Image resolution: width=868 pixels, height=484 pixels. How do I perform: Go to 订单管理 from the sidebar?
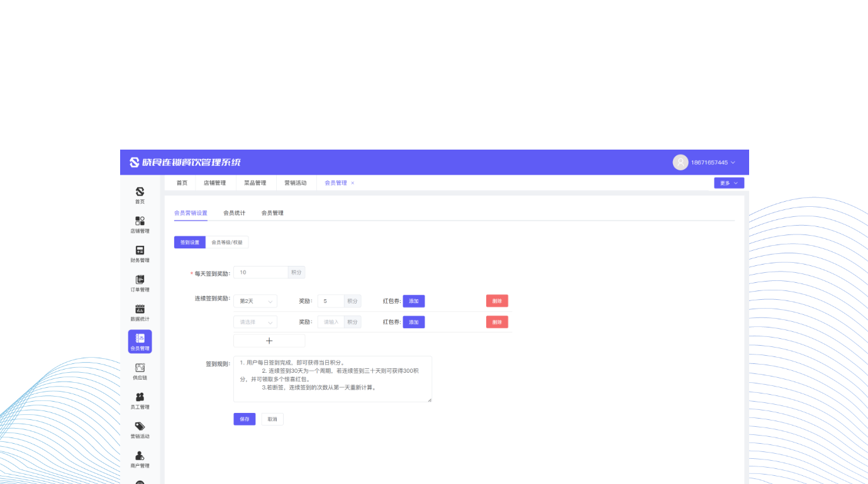pos(140,283)
